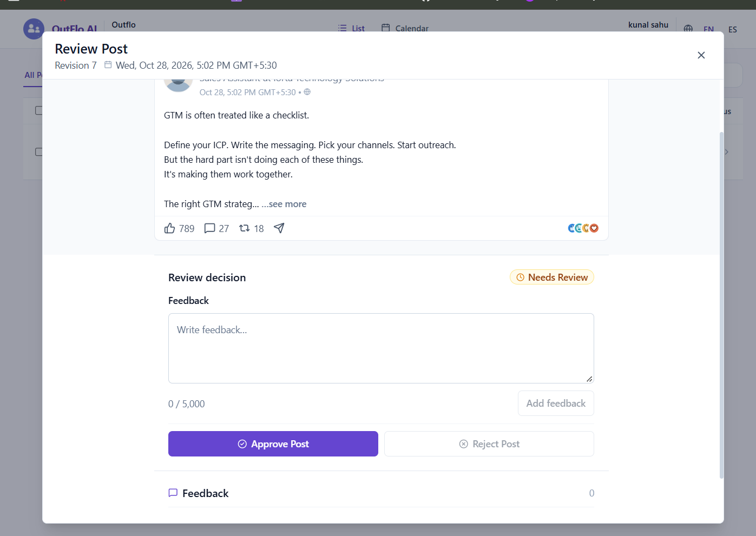Tick the second row checkbox behind dialog

[x=39, y=152]
